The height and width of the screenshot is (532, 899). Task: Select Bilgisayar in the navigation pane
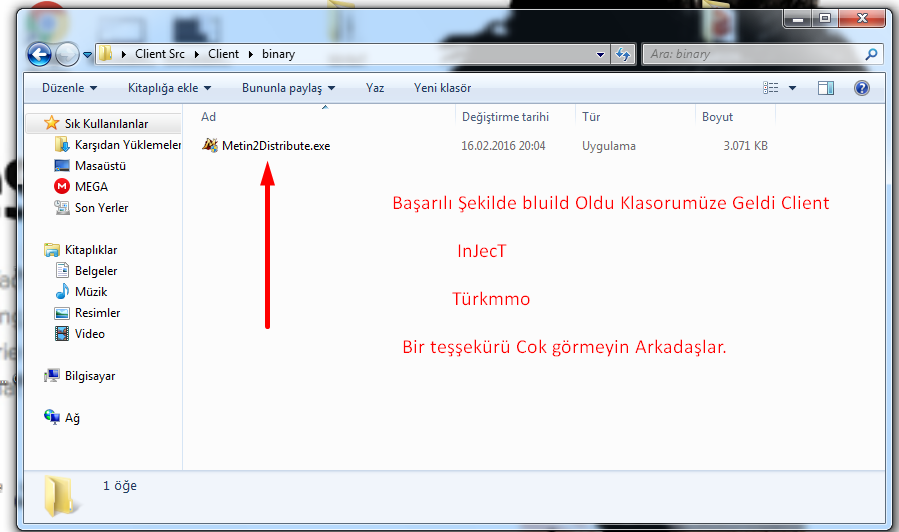point(90,376)
